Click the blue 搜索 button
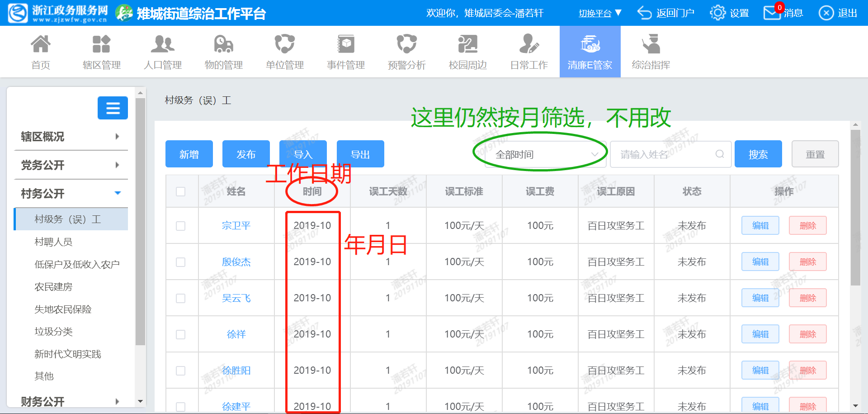The height and width of the screenshot is (414, 868). [758, 154]
